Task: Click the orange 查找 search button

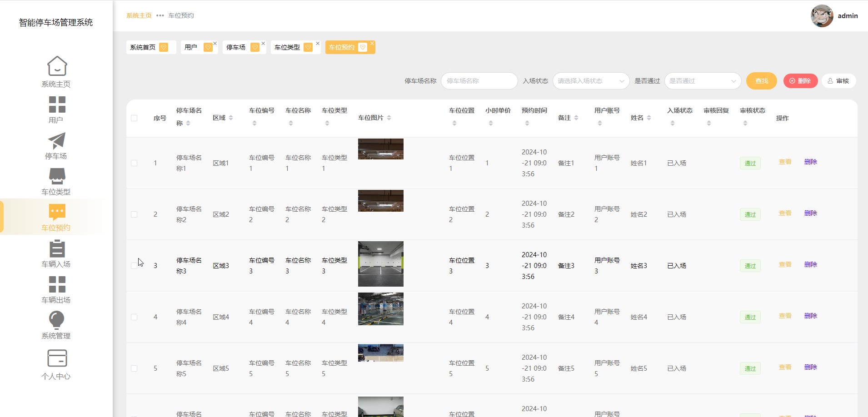Action: [x=762, y=81]
